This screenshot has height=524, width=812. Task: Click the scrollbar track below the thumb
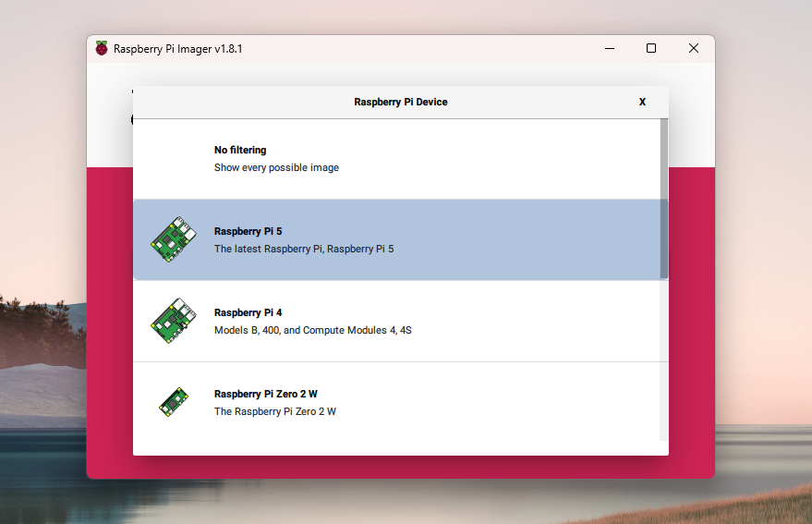click(x=664, y=359)
